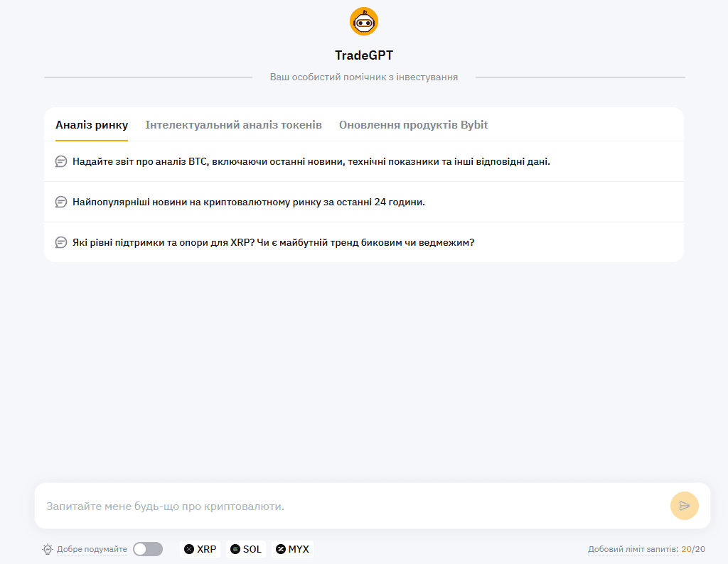Select the SOL token chip
This screenshot has height=564, width=728.
click(246, 549)
